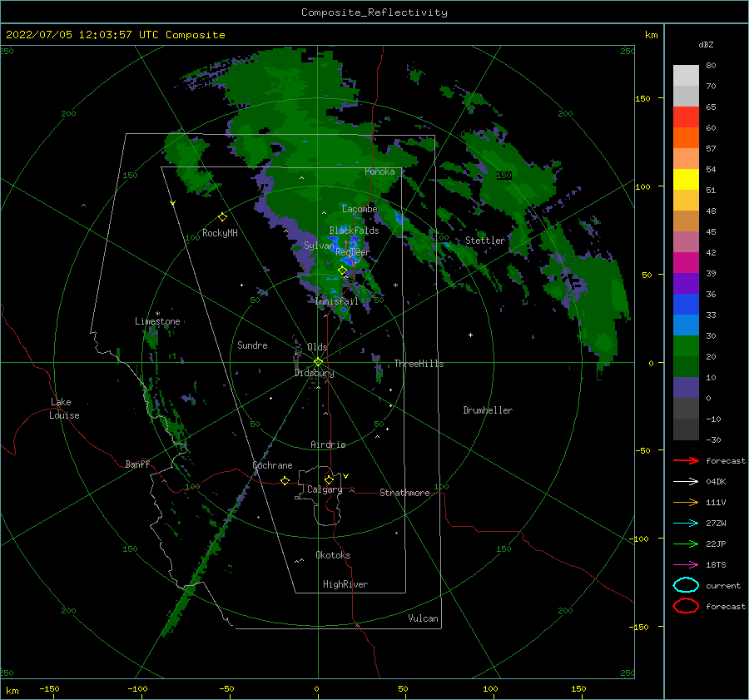Select the Cochrane label
The image size is (749, 700).
tap(272, 465)
